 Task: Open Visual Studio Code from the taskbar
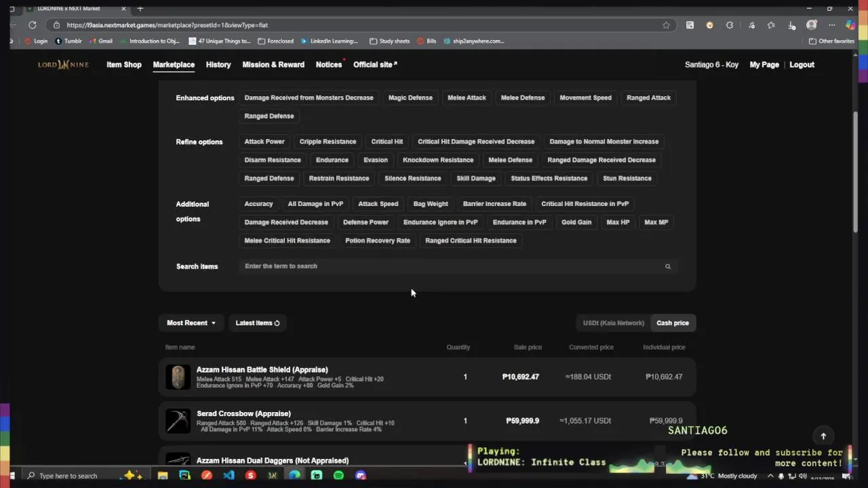(229, 476)
